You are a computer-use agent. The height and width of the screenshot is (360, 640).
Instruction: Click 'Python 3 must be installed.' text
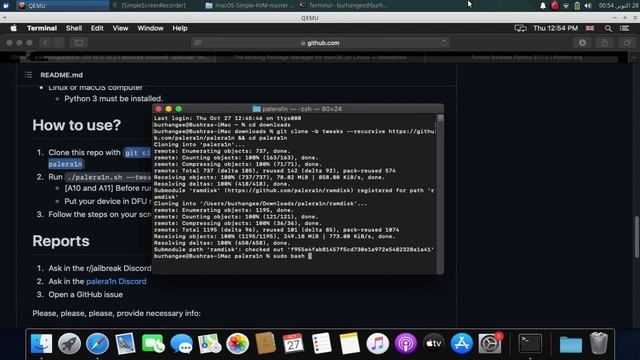(113, 98)
